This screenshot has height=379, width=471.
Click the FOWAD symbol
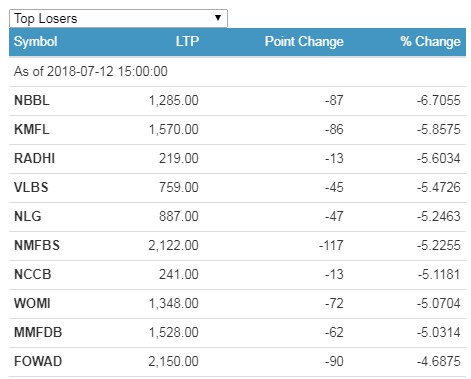point(38,361)
